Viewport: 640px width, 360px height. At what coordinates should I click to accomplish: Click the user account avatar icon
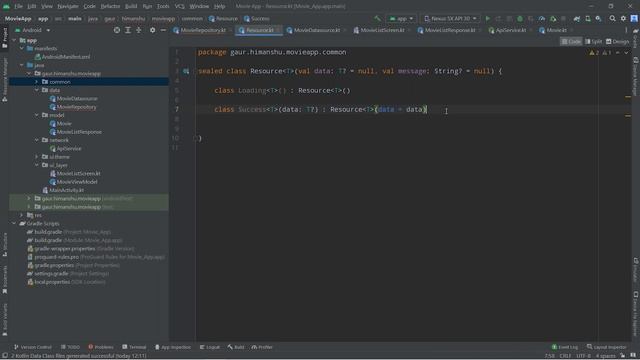tap(634, 18)
